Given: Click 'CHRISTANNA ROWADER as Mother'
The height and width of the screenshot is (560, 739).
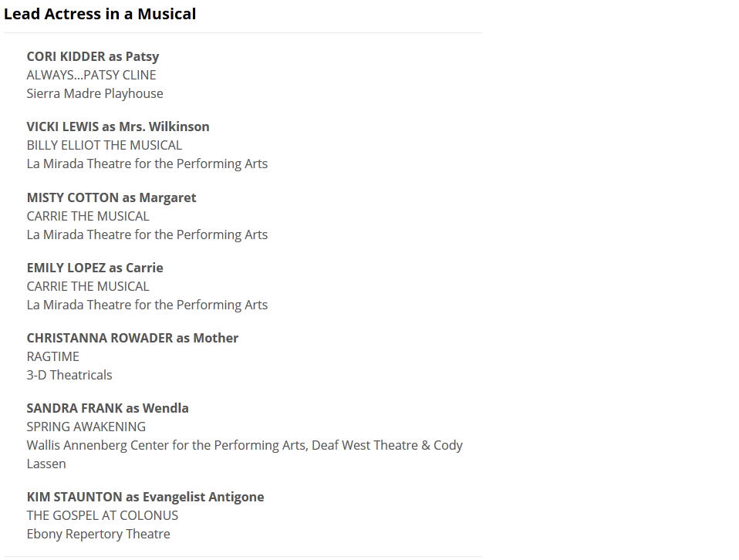Looking at the screenshot, I should 133,338.
